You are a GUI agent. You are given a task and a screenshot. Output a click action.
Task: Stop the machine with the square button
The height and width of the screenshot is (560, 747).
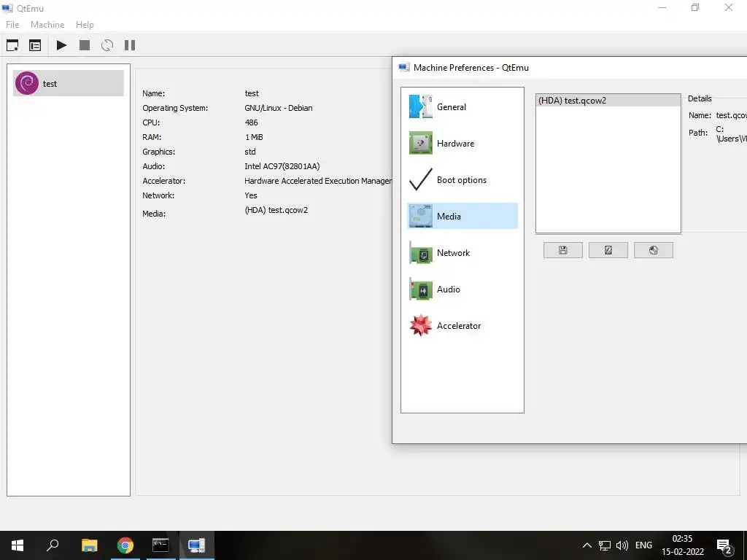[85, 45]
